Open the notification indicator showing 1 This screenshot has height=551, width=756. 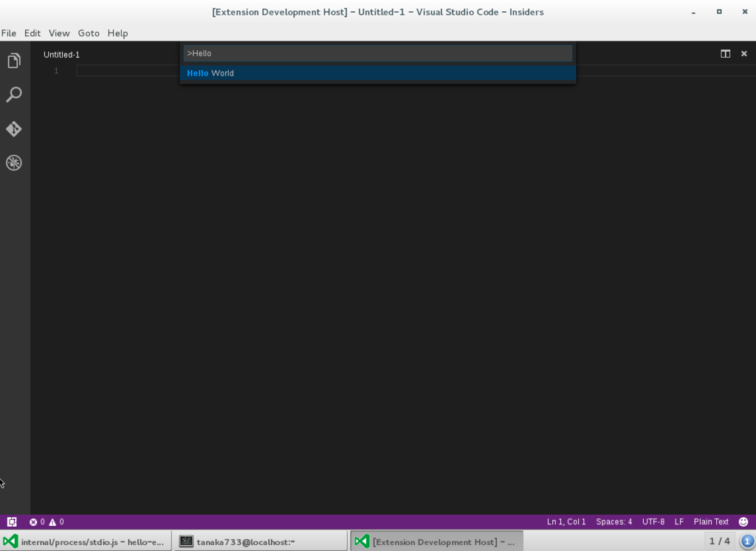[x=747, y=541]
